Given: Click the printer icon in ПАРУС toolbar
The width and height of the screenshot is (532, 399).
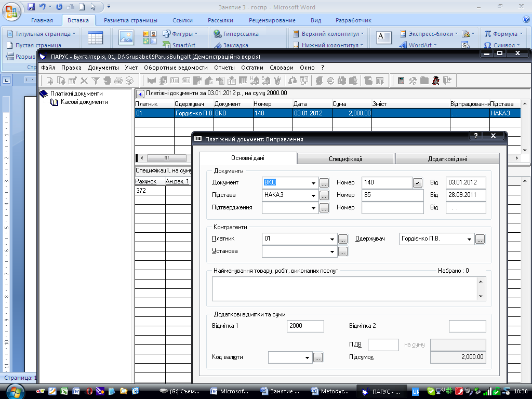Looking at the screenshot, I should pos(118,81).
